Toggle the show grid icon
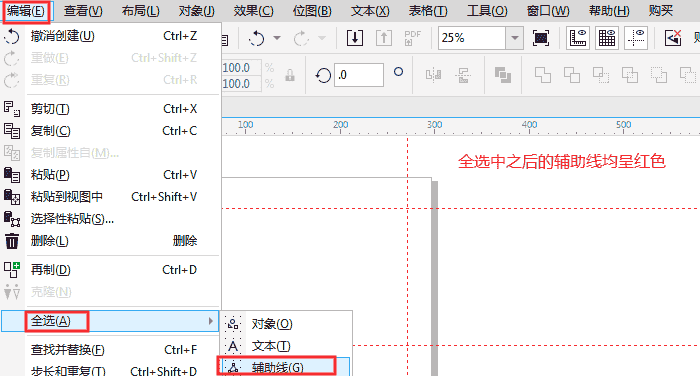 [x=607, y=38]
